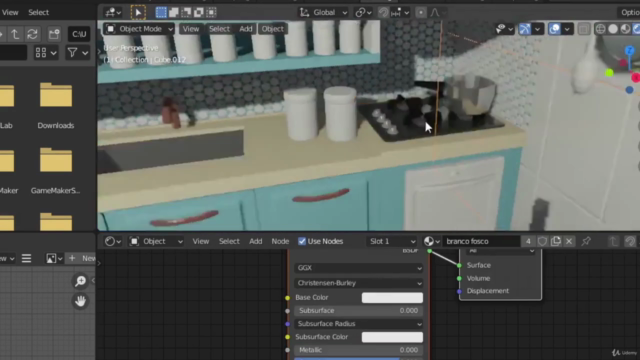Image resolution: width=640 pixels, height=360 pixels.
Task: Open the shader editor type menu
Action: pyautogui.click(x=113, y=241)
